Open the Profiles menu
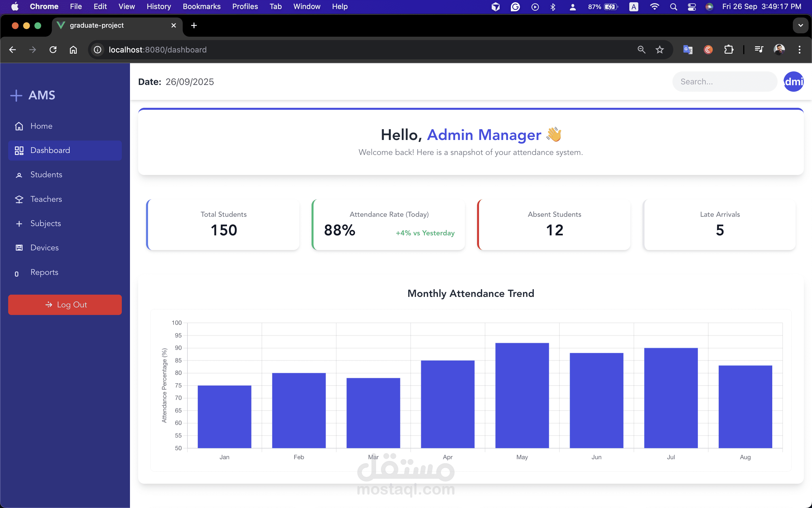 (245, 7)
